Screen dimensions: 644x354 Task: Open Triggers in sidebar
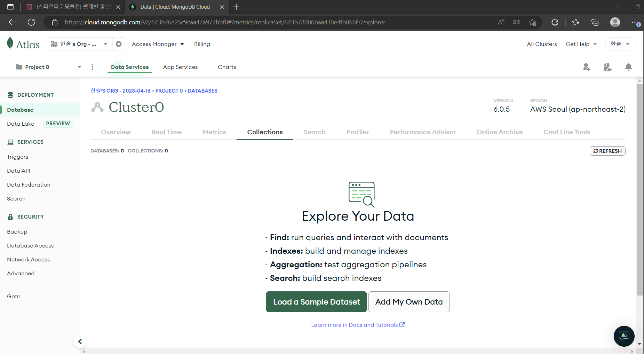pos(17,157)
